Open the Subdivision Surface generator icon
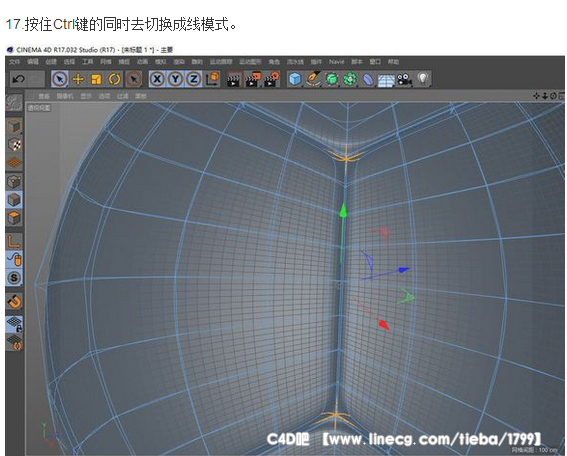The image size is (567, 456). tap(332, 79)
